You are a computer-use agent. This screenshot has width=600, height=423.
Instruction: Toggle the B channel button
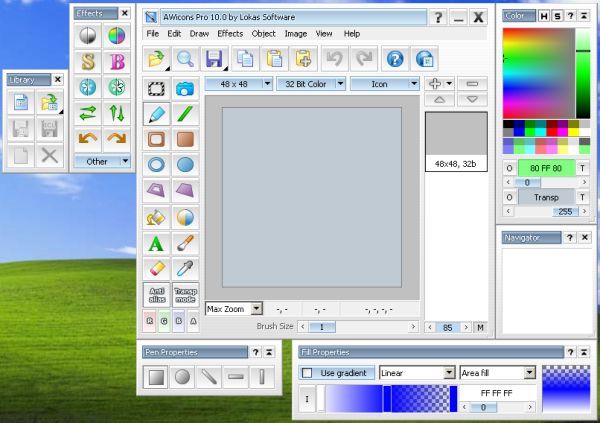(179, 321)
